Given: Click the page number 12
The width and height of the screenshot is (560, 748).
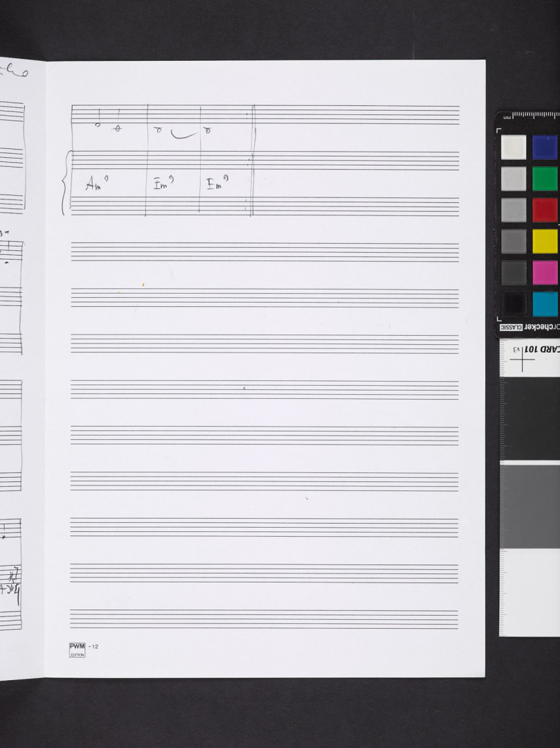Looking at the screenshot, I should point(95,647).
